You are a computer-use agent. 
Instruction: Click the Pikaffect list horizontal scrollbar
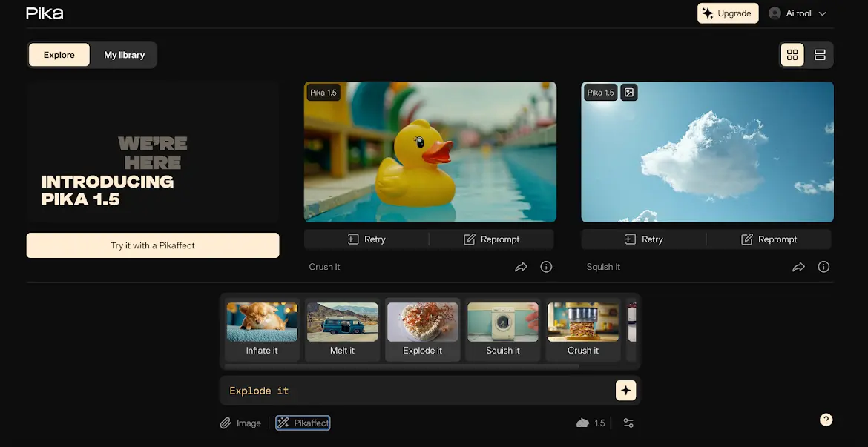click(x=402, y=366)
